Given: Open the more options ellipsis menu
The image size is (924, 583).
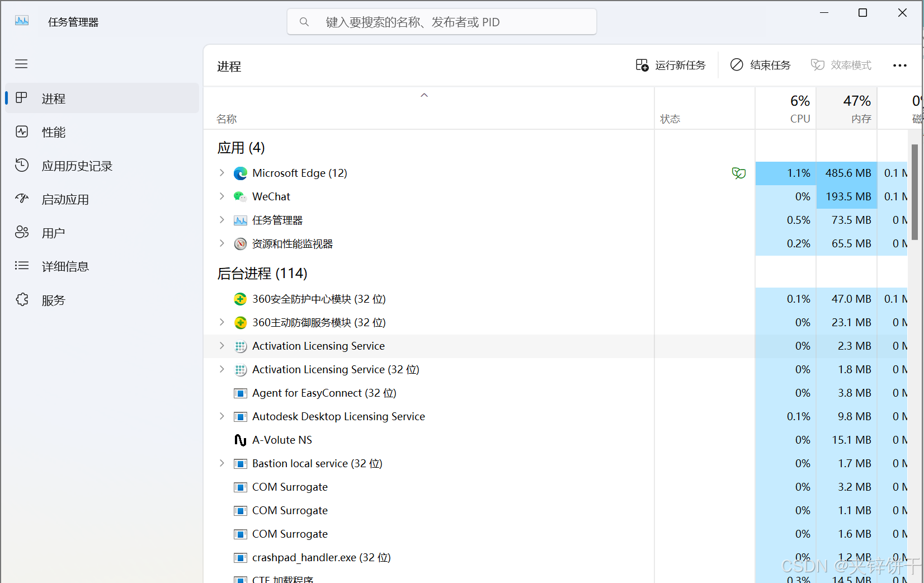Looking at the screenshot, I should pyautogui.click(x=900, y=65).
